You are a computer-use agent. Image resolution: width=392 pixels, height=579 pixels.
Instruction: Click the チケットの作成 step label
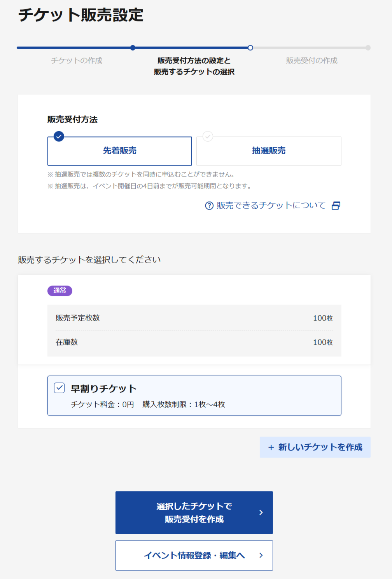pos(77,61)
